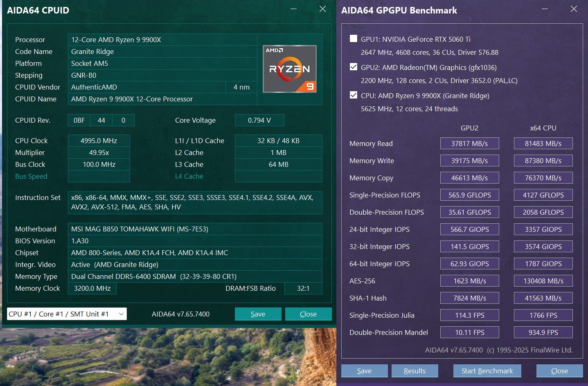Click Close button in GPGPU Benchmark
Viewport: 588px width, 386px height.
(559, 371)
